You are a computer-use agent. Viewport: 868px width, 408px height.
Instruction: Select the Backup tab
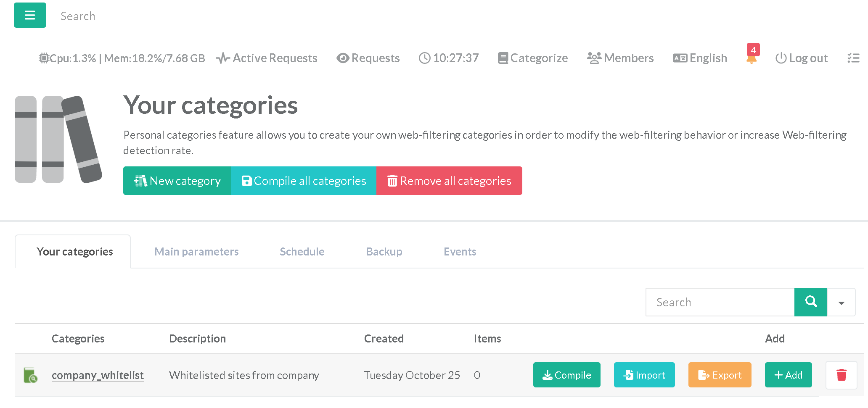pyautogui.click(x=384, y=252)
